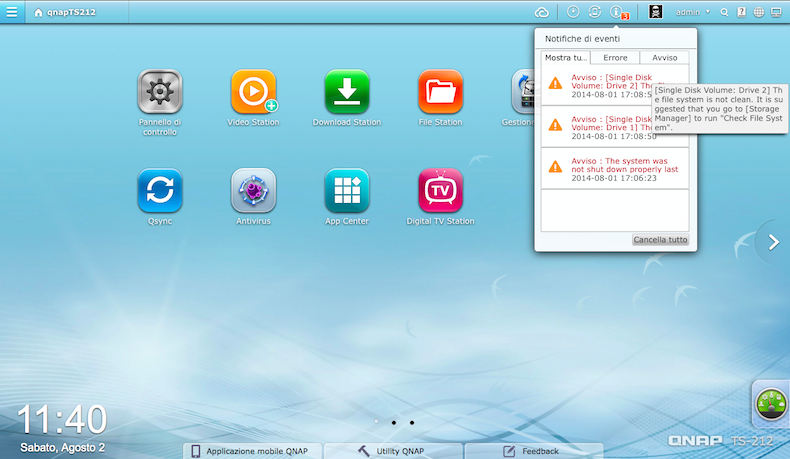Launch Digital TV Station
Image resolution: width=790 pixels, height=459 pixels.
click(440, 189)
